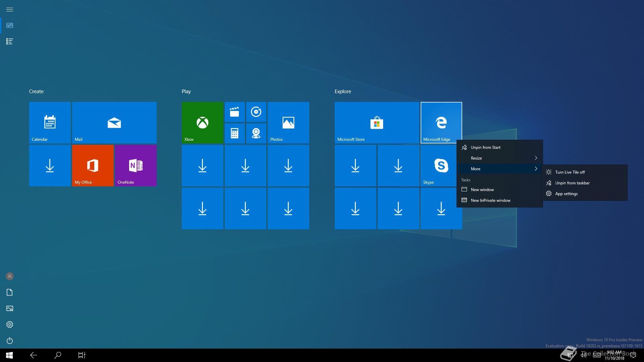Image resolution: width=644 pixels, height=362 pixels.
Task: Open the volume control in tray
Action: (x=583, y=355)
